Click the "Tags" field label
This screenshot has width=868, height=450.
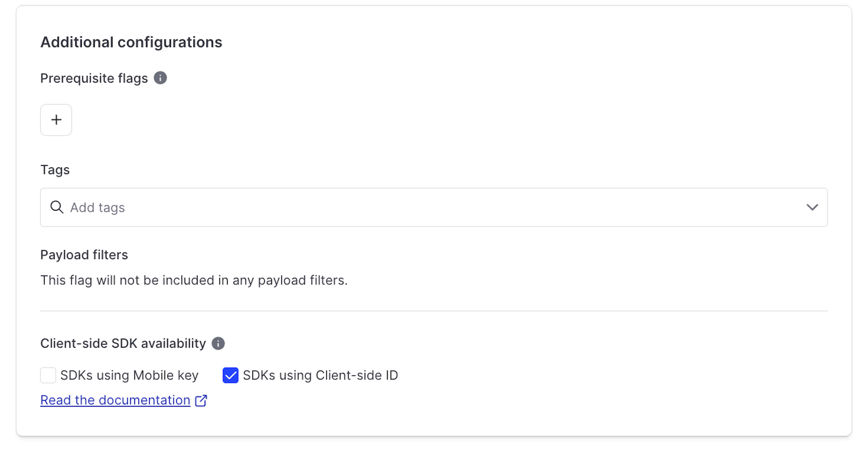coord(55,170)
